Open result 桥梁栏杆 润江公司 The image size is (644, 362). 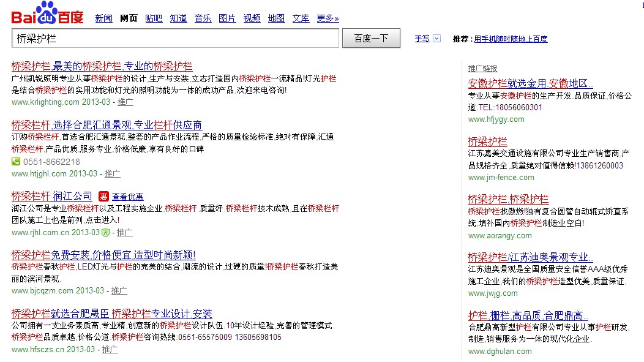[x=52, y=196]
